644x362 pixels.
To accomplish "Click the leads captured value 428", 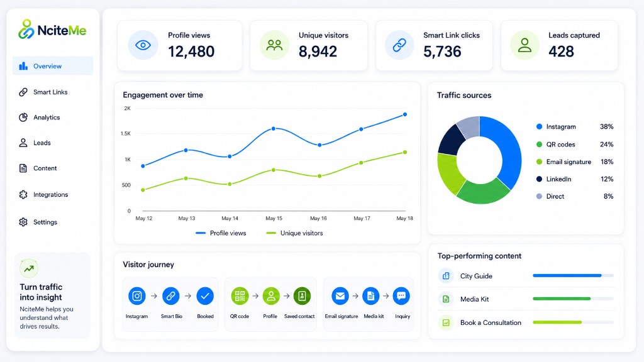I will click(x=561, y=52).
